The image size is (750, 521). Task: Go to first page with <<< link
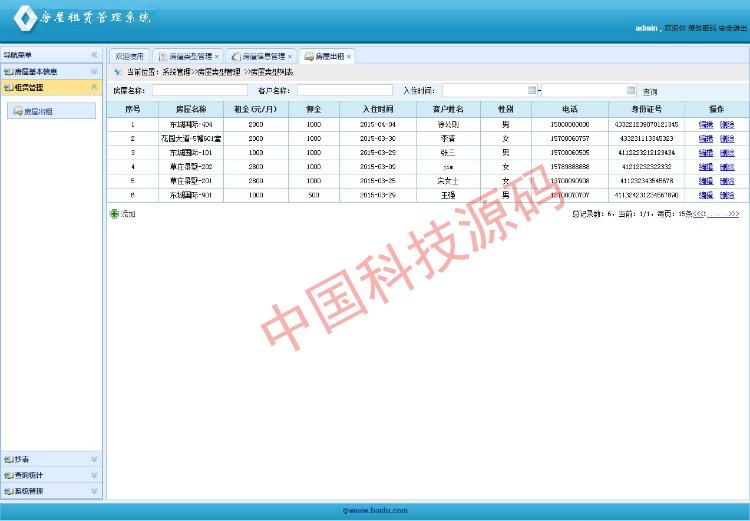tap(699, 214)
